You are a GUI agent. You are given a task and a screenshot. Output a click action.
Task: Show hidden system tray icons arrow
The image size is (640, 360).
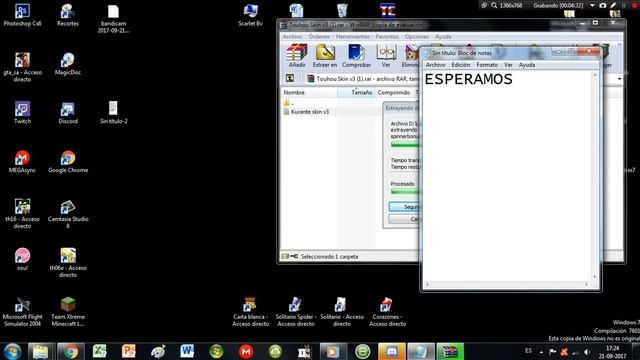pyautogui.click(x=541, y=352)
